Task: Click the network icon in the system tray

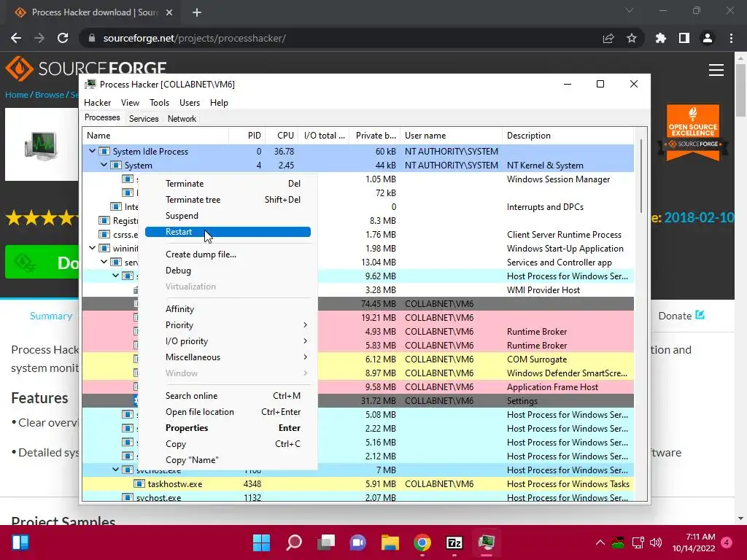Action: (x=638, y=542)
